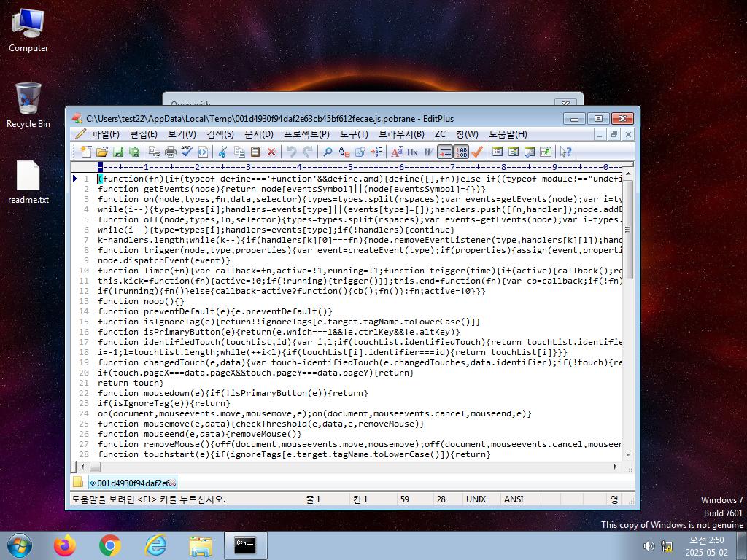The width and height of the screenshot is (747, 560).
Task: Click the folder icon beside the document tab
Action: (78, 483)
